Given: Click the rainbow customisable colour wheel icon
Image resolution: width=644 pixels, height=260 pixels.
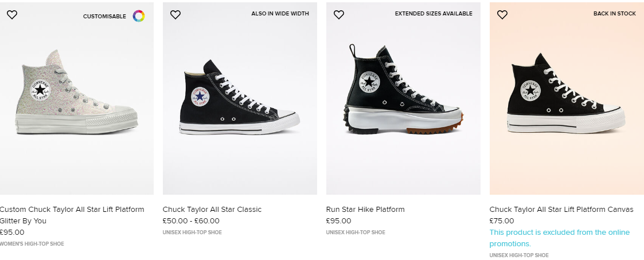Looking at the screenshot, I should pos(139,17).
